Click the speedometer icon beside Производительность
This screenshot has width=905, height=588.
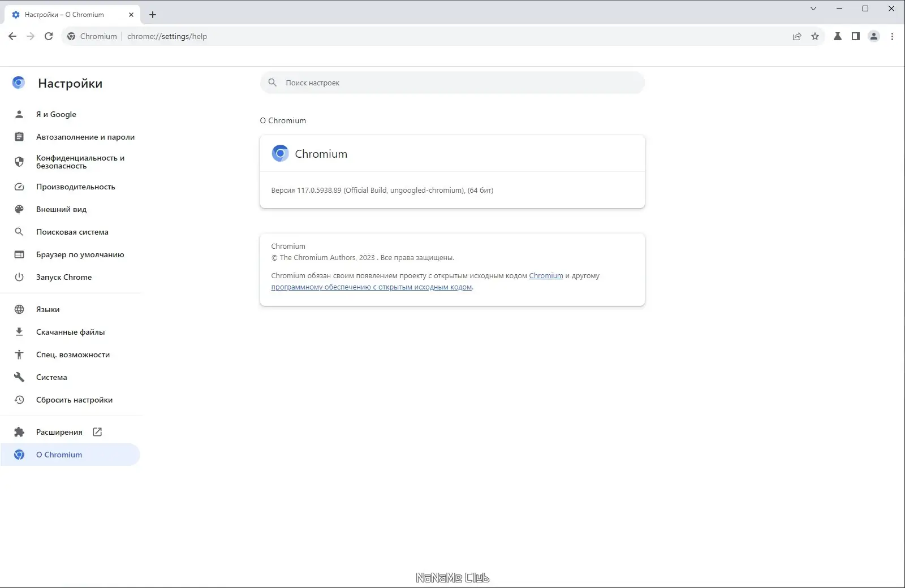coord(19,187)
